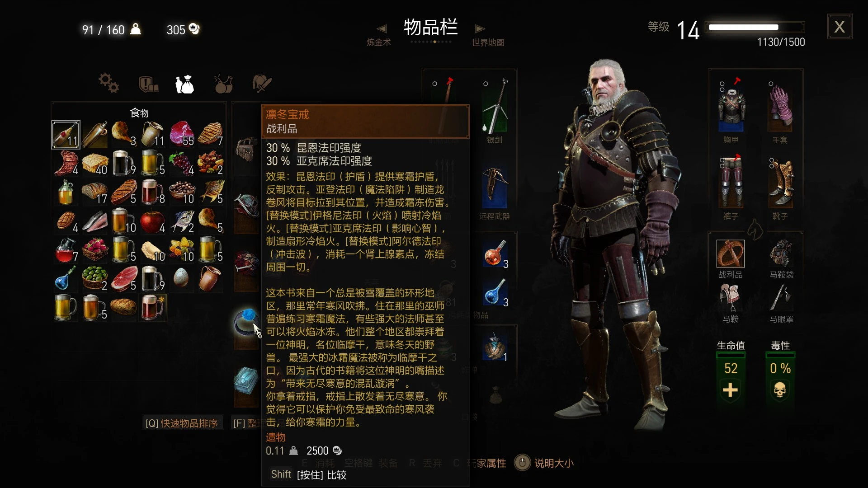
Task: Open the crafting components gear tab
Action: pos(108,83)
